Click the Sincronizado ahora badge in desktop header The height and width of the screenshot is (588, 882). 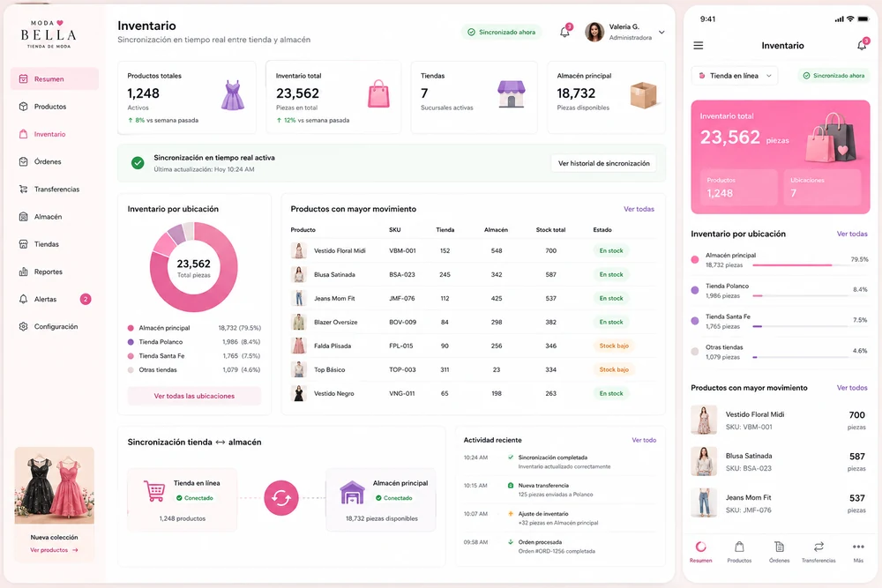click(502, 32)
